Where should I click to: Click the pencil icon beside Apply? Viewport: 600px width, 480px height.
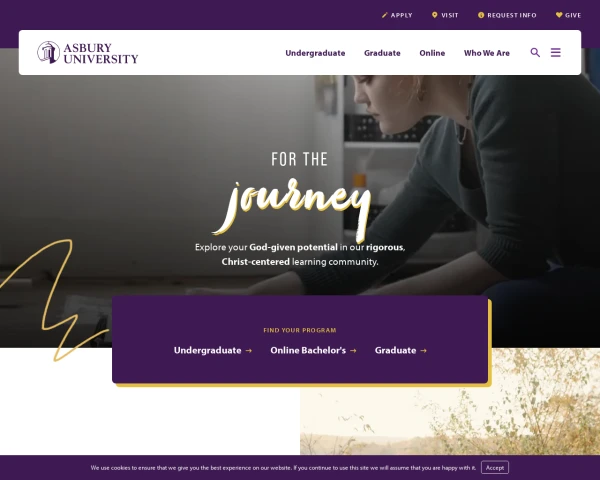(385, 15)
